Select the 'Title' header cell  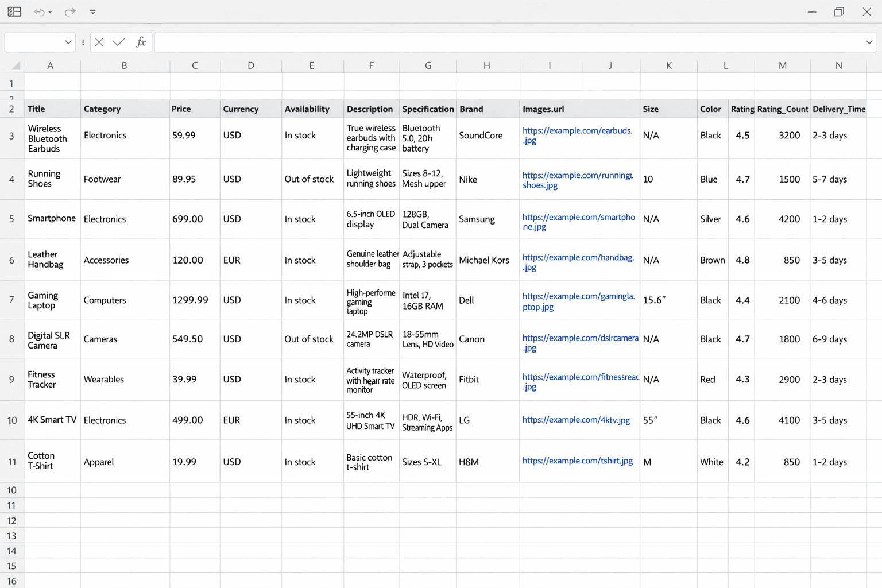click(x=52, y=109)
